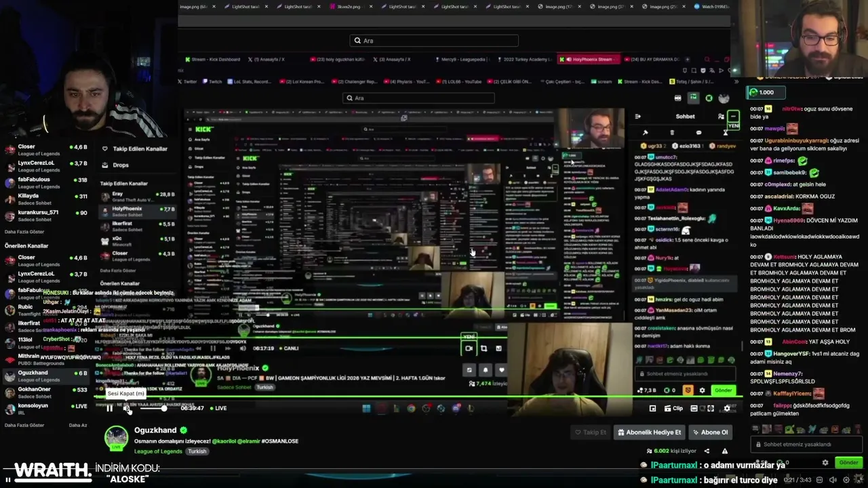Collapse the channel list with Daha Az
Image resolution: width=868 pixels, height=488 pixels.
coord(78,425)
